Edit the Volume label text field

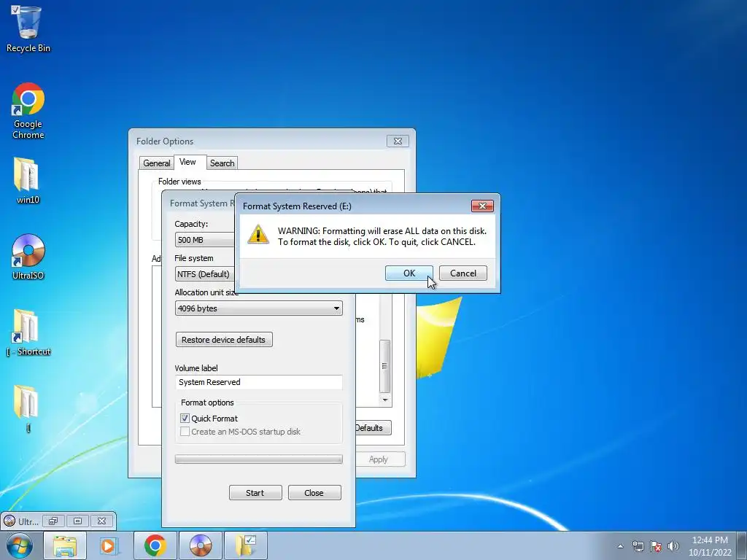point(258,382)
